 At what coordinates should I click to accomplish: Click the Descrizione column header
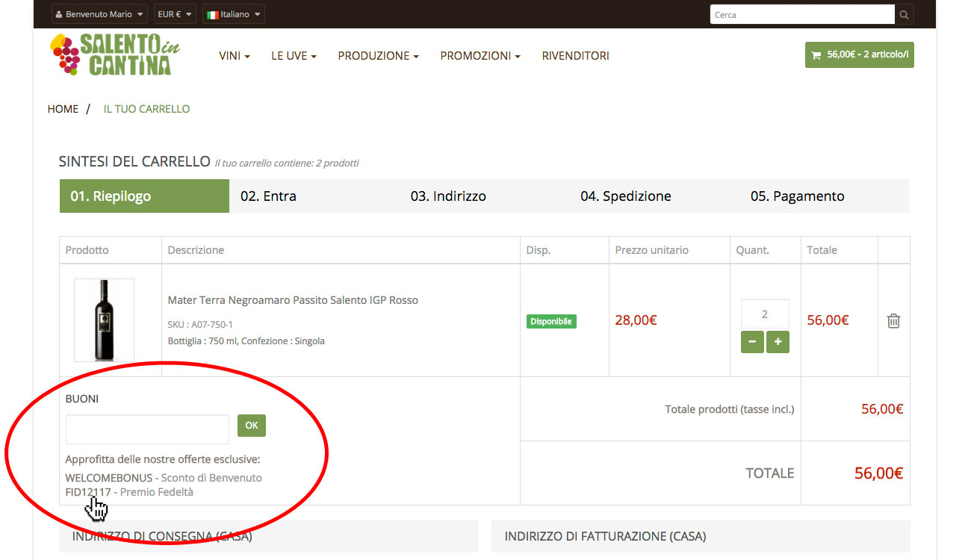(x=196, y=250)
